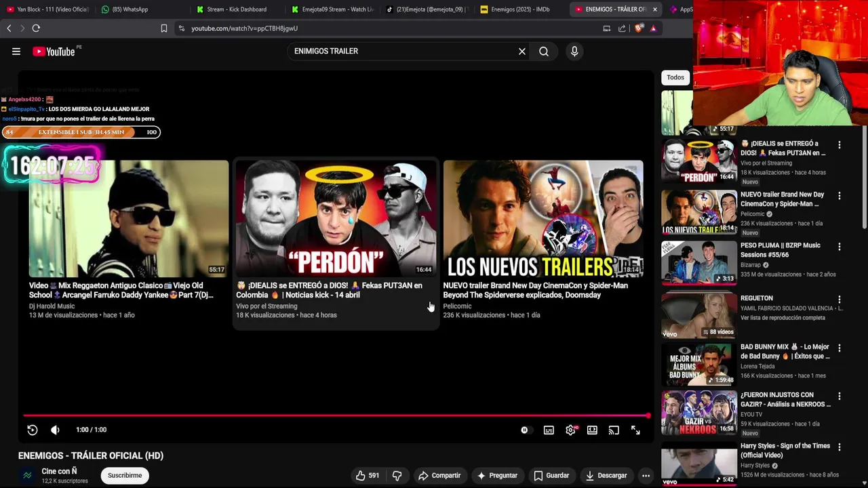Mute the video volume icon
The height and width of the screenshot is (488, 868).
[56, 430]
